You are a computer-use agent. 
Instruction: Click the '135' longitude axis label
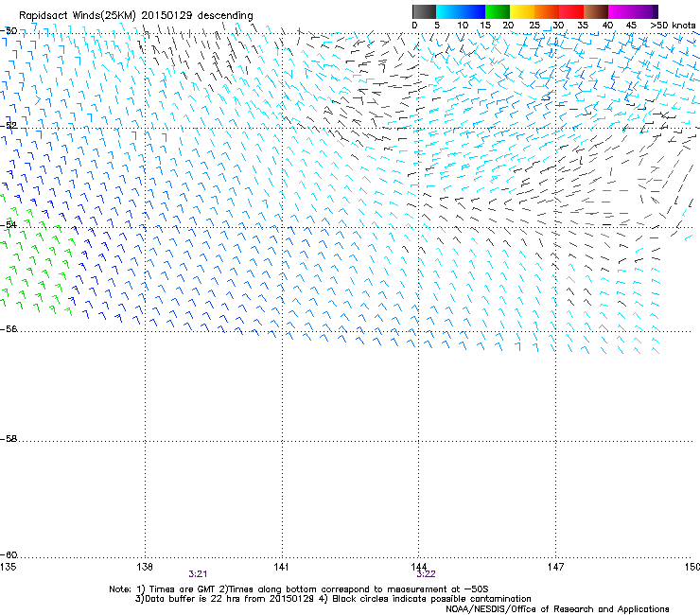(x=8, y=567)
